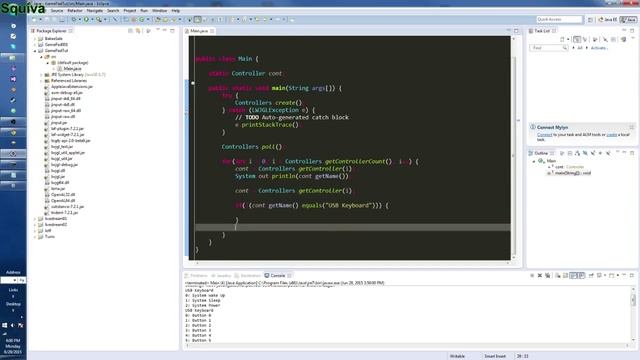Switch to Java perspective button
Viewport: 640px width, 360px height.
(629, 19)
